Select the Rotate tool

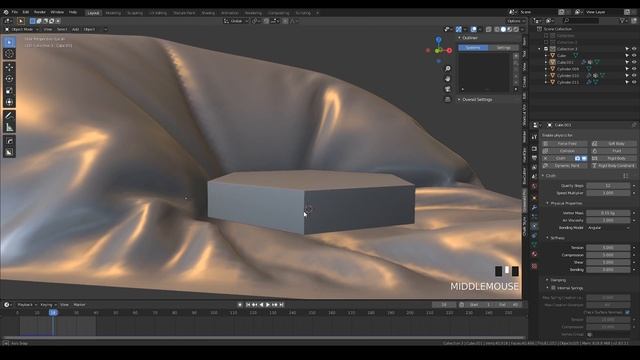9,79
